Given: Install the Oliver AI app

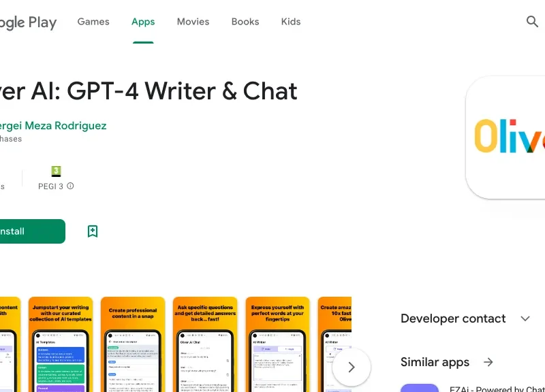Looking at the screenshot, I should pyautogui.click(x=33, y=231).
